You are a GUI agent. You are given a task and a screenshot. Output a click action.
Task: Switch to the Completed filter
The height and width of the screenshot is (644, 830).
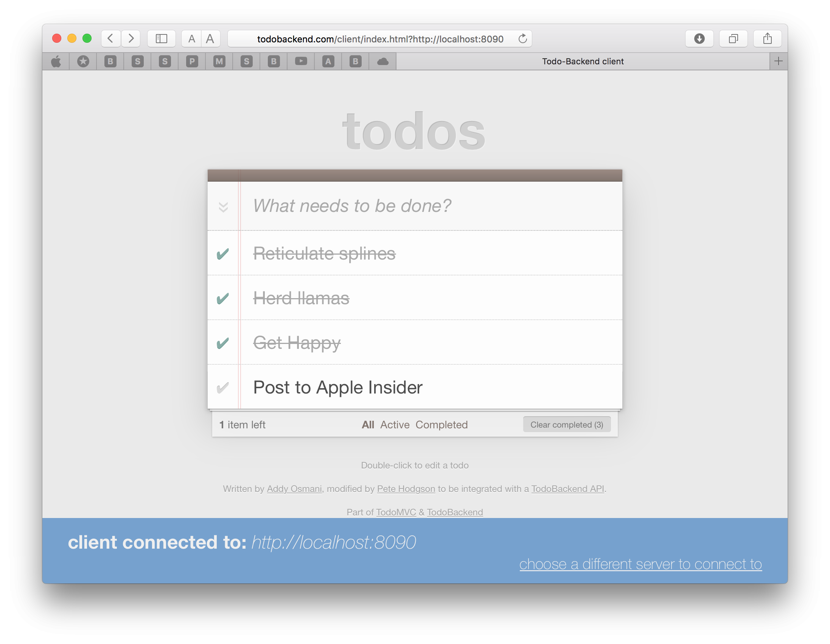point(441,425)
